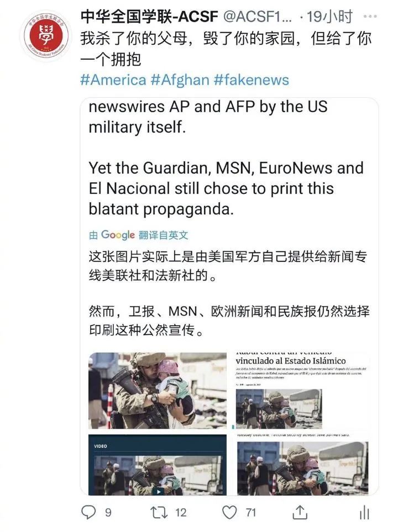Play the video thumbnail labeled VIDEO
The width and height of the screenshot is (398, 532).
(158, 465)
